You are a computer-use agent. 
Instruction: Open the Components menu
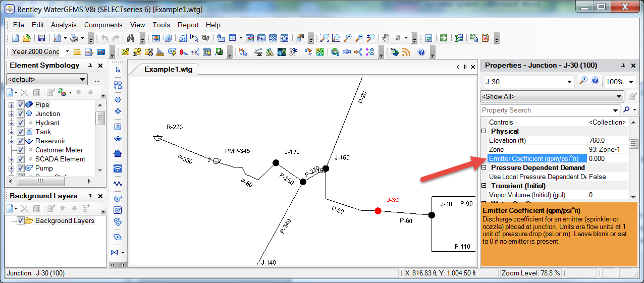[103, 25]
